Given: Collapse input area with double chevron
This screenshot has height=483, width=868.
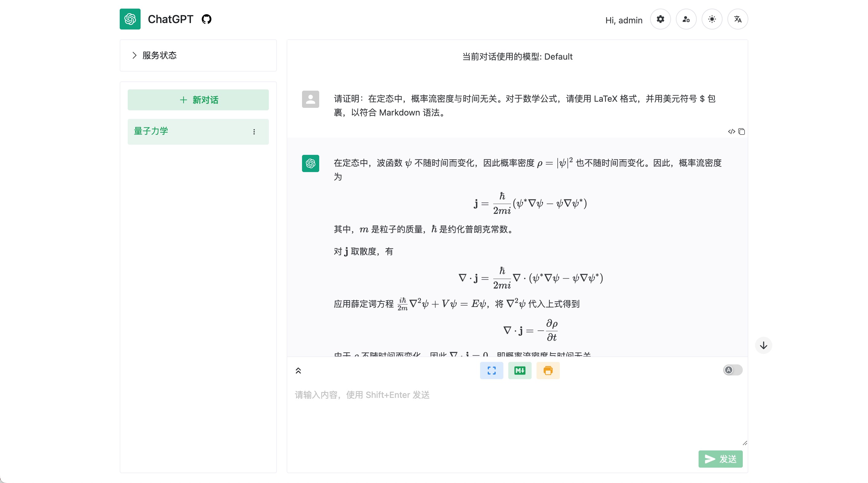Looking at the screenshot, I should pos(298,371).
